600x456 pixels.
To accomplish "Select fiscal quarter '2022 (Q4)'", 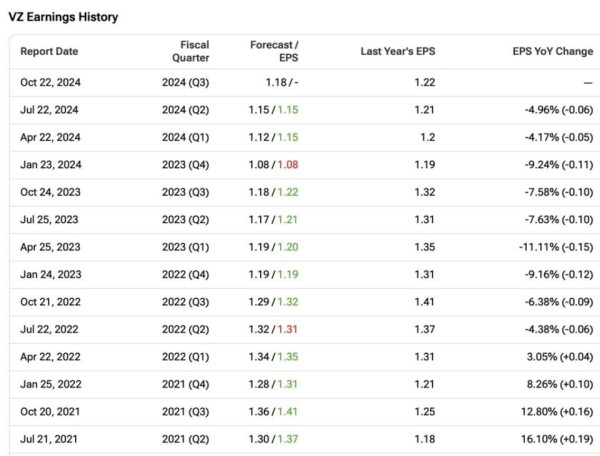I will click(186, 274).
